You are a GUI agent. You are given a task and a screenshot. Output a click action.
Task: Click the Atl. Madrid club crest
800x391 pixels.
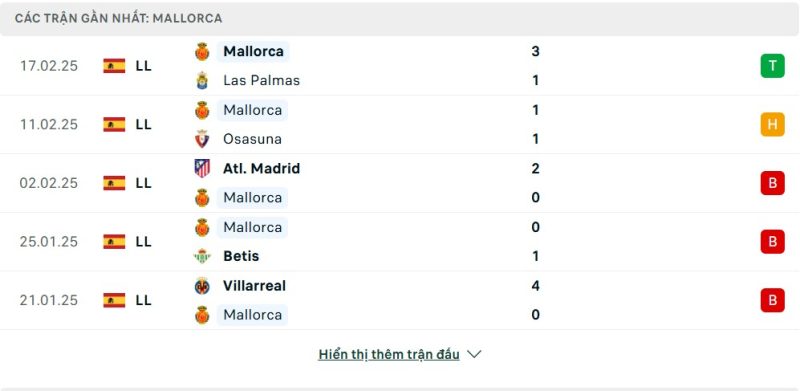[202, 168]
